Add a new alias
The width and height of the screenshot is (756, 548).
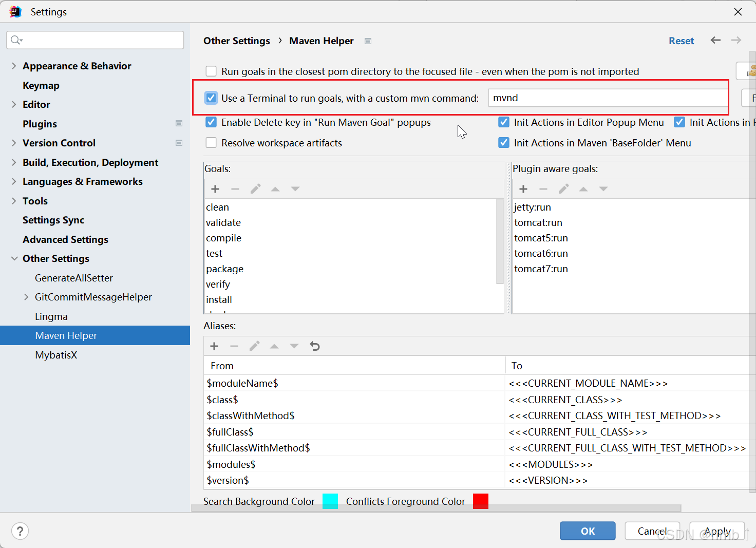pyautogui.click(x=214, y=346)
